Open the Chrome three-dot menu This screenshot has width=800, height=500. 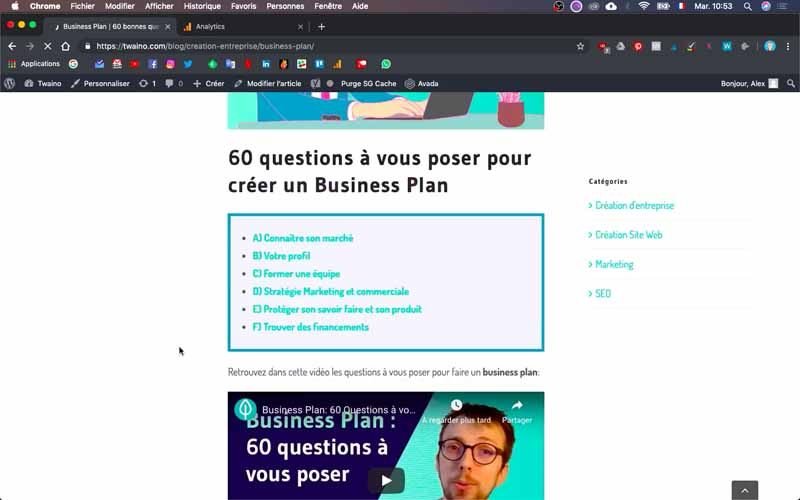coord(788,46)
